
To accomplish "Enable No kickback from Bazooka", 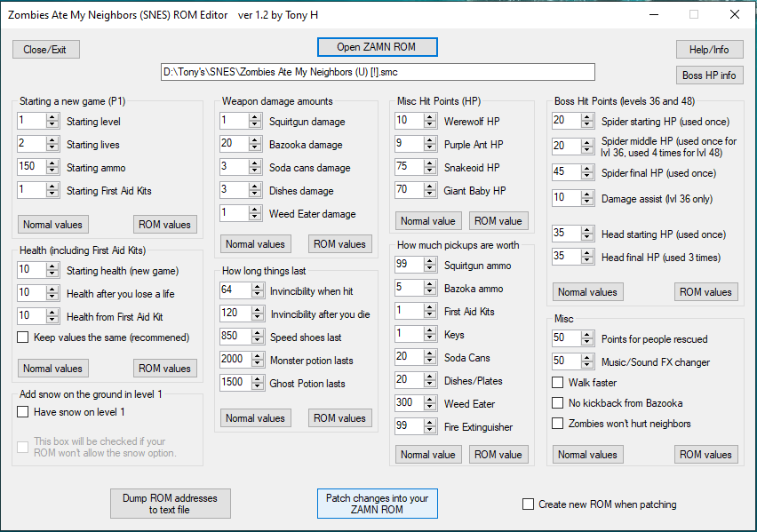I will (558, 403).
